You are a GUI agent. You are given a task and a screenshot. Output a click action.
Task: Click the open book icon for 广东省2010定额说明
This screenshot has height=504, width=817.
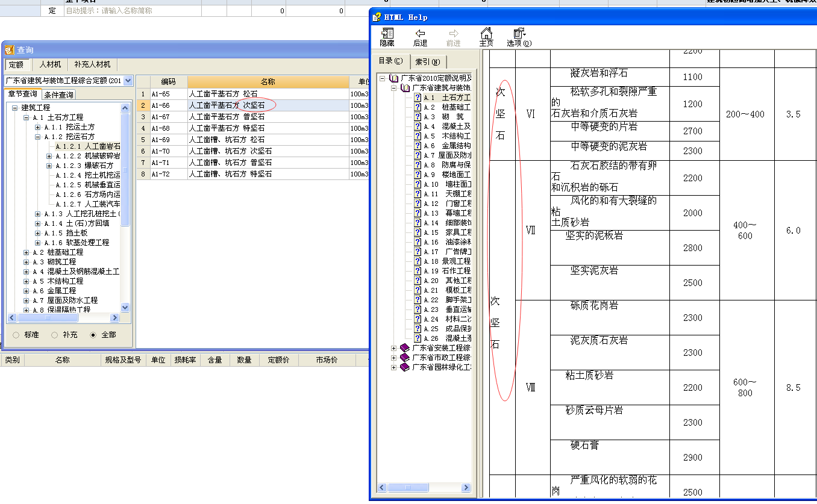click(394, 78)
